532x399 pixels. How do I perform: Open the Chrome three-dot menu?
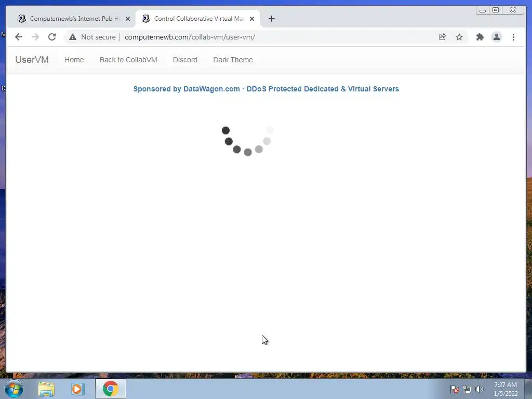(513, 37)
